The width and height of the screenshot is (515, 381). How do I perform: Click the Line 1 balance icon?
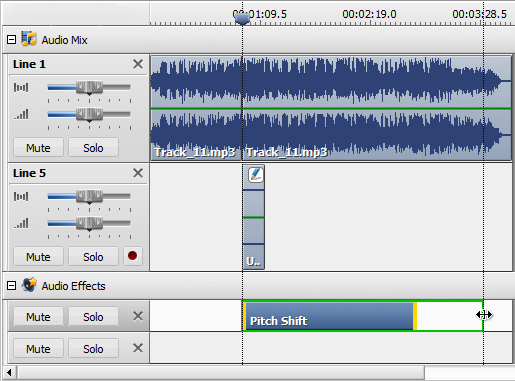21,87
